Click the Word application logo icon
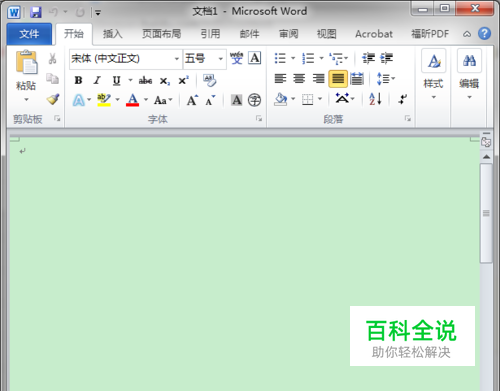 coord(14,13)
